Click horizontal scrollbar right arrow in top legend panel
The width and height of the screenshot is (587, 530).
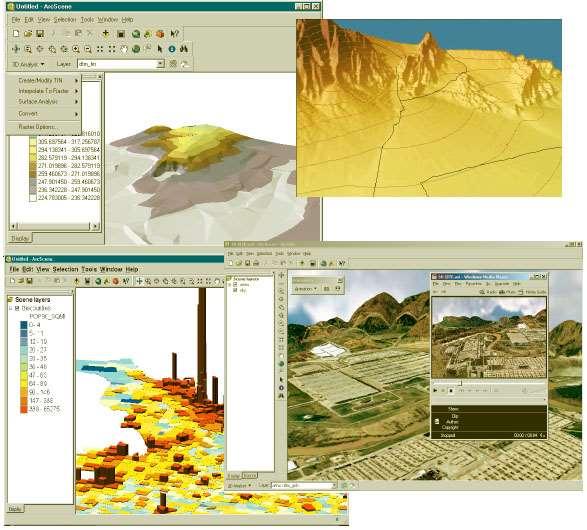point(95,226)
